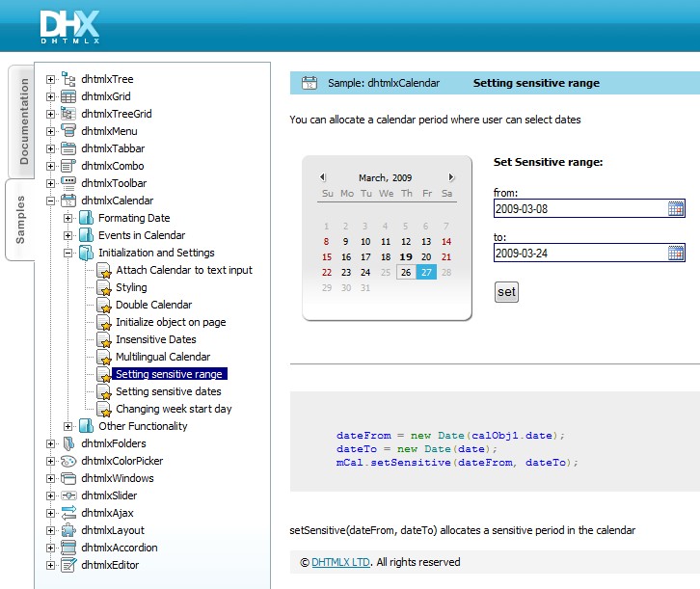The image size is (700, 589).
Task: Click the sample header calendar icon
Action: (310, 83)
